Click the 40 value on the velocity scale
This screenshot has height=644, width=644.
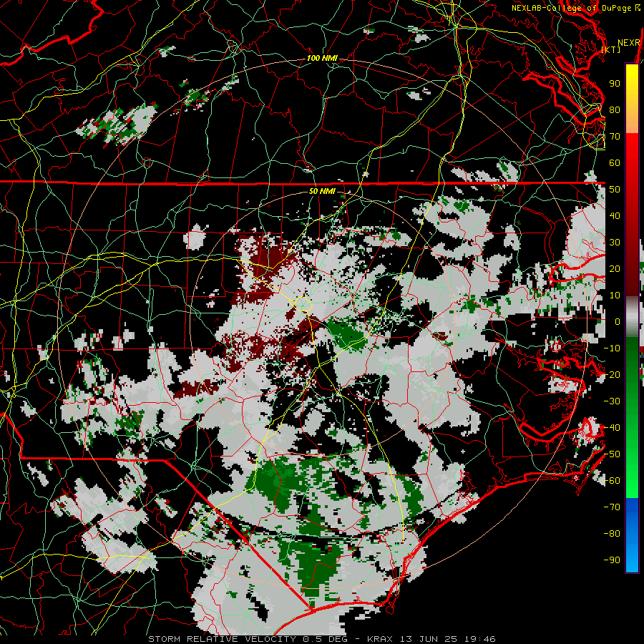[x=615, y=216]
